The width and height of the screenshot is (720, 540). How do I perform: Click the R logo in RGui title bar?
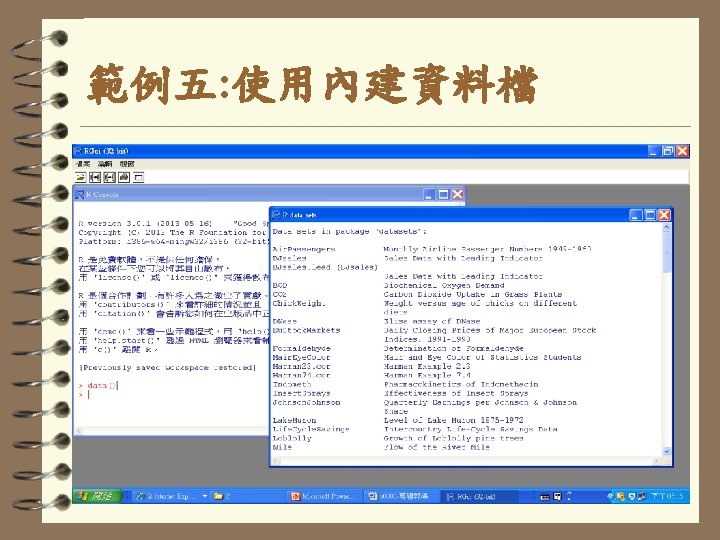tap(78, 151)
